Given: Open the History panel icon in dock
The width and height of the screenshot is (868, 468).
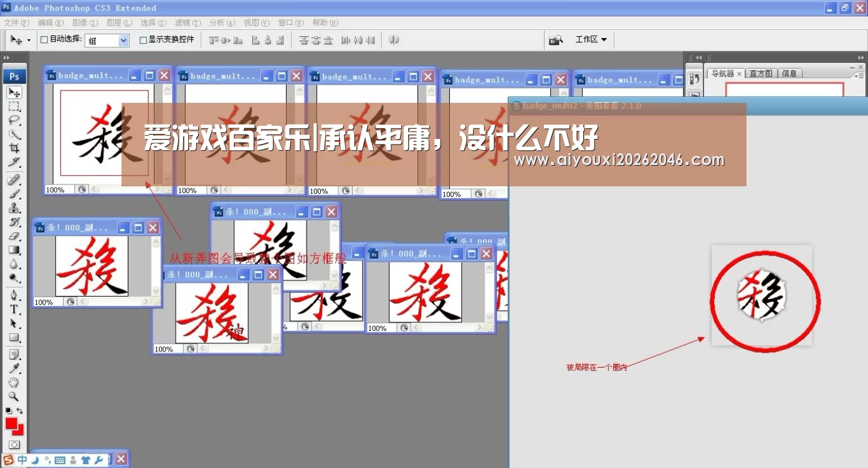Looking at the screenshot, I should 694,79.
